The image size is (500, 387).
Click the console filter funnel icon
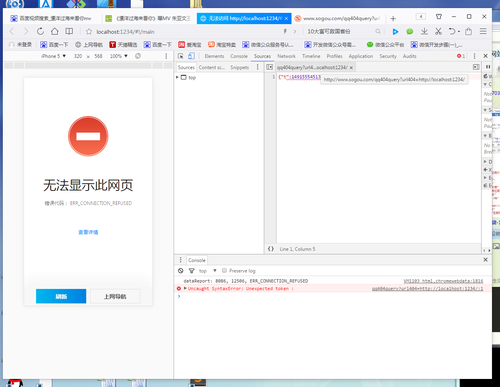tap(192, 271)
